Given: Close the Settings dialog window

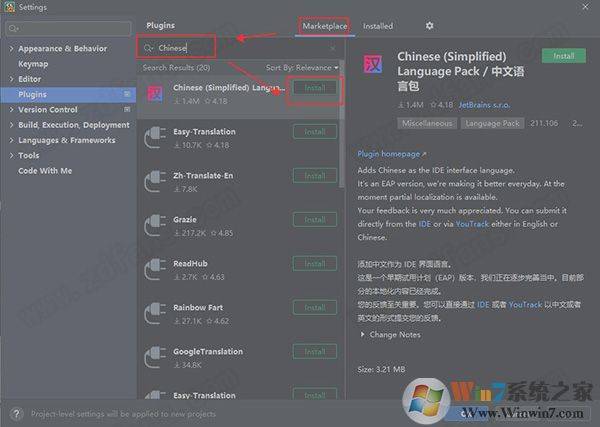Looking at the screenshot, I should pyautogui.click(x=585, y=7).
